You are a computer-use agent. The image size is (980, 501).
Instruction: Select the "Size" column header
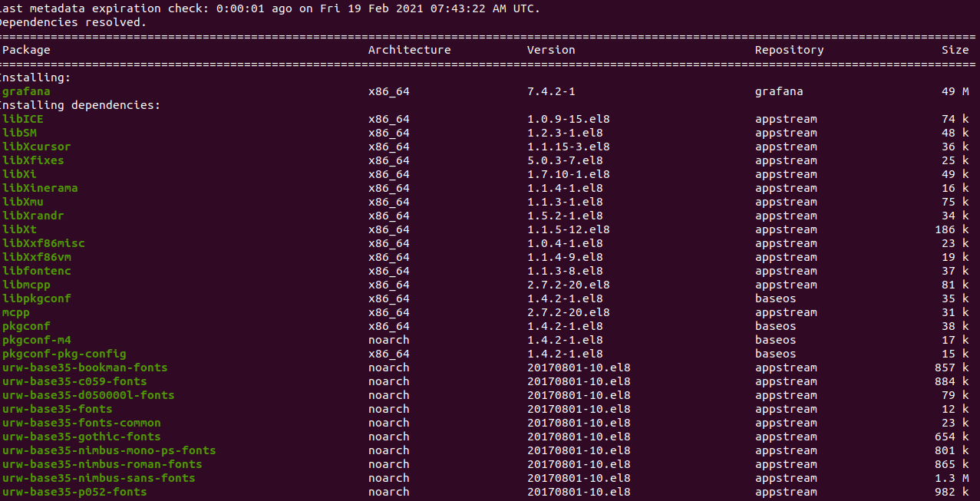[x=955, y=50]
